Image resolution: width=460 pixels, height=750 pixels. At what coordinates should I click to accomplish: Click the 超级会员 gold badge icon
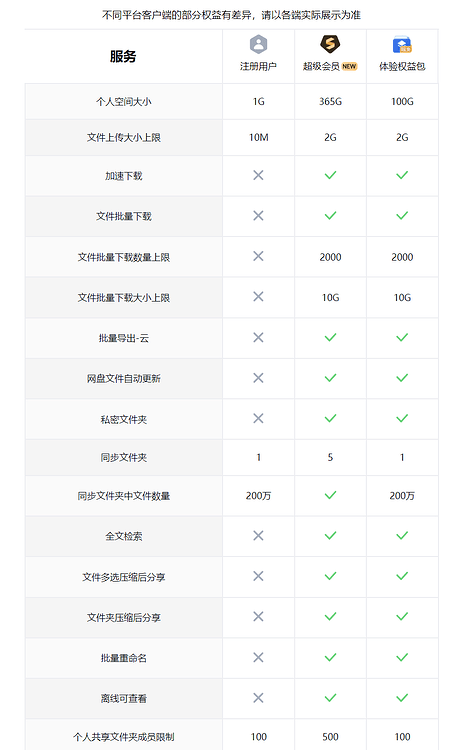coord(330,44)
